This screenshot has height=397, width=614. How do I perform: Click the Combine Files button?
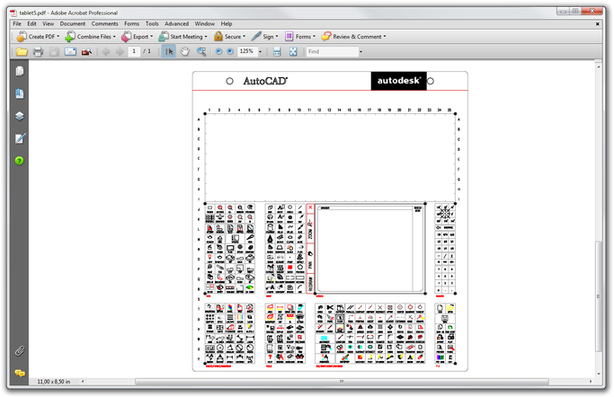[x=90, y=36]
